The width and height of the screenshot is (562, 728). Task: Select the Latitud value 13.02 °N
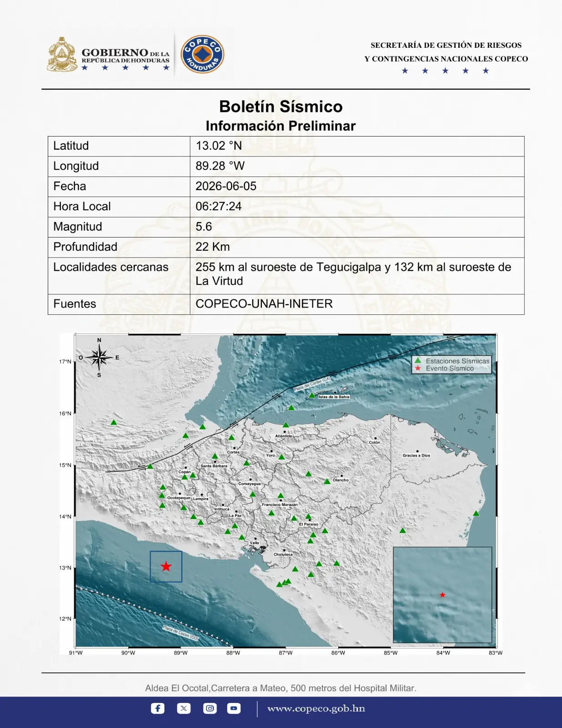pyautogui.click(x=219, y=146)
